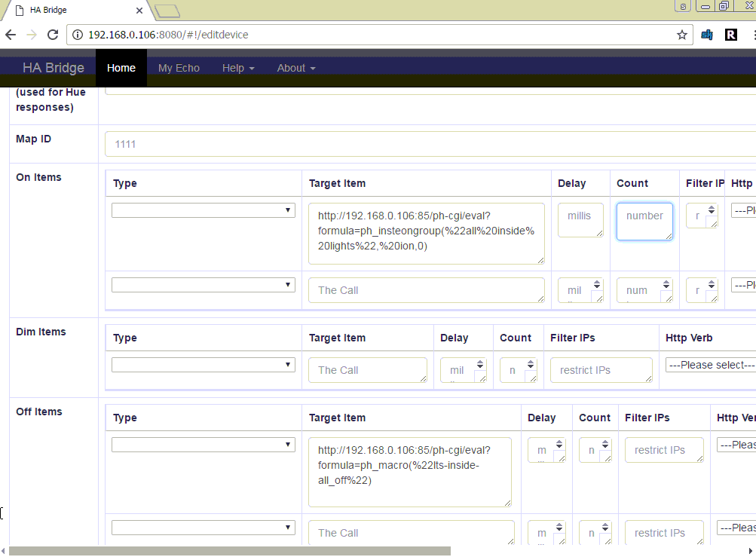Screen dimensions: 756x557
Task: Click the Filter IPs field in Dim Items
Action: pyautogui.click(x=601, y=370)
